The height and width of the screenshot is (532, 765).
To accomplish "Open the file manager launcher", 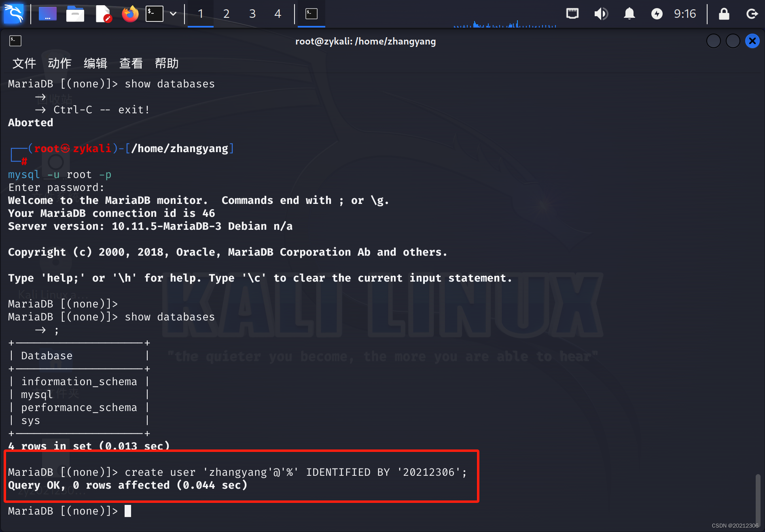I will coord(75,14).
